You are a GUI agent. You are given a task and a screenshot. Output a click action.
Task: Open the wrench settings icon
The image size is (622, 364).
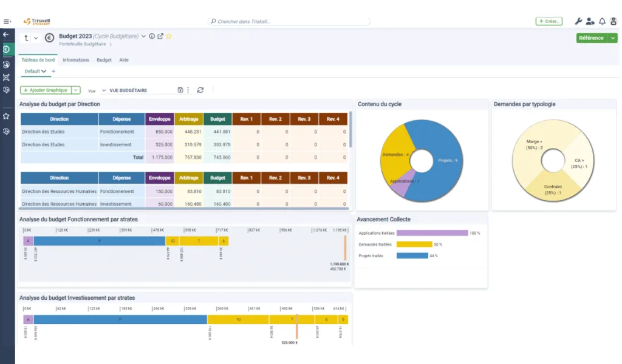[x=578, y=21]
